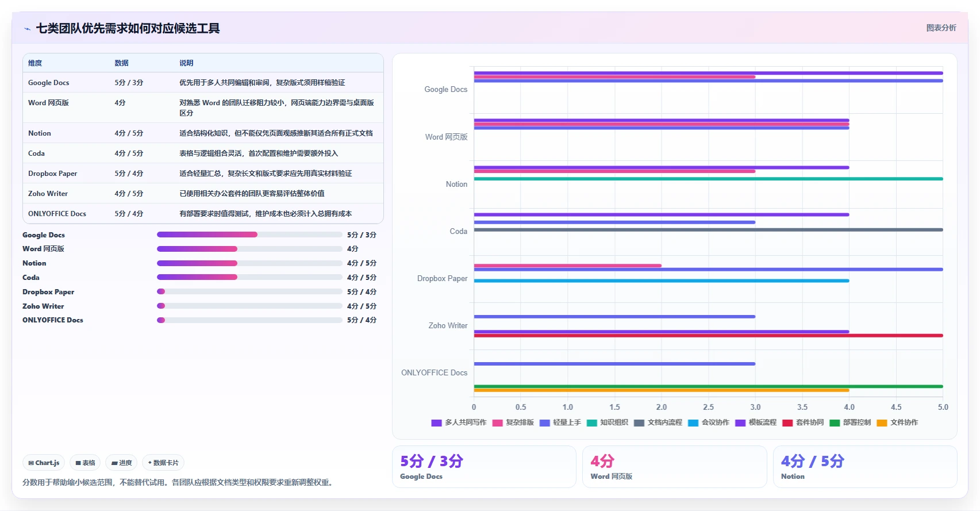
Task: Click the description starting 表格与逻辑组合灵活
Action: [259, 153]
